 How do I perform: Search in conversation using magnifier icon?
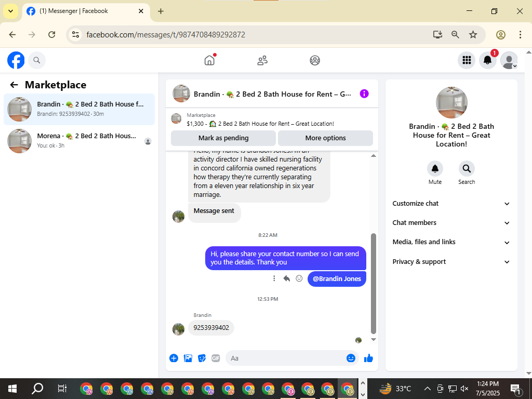(467, 169)
